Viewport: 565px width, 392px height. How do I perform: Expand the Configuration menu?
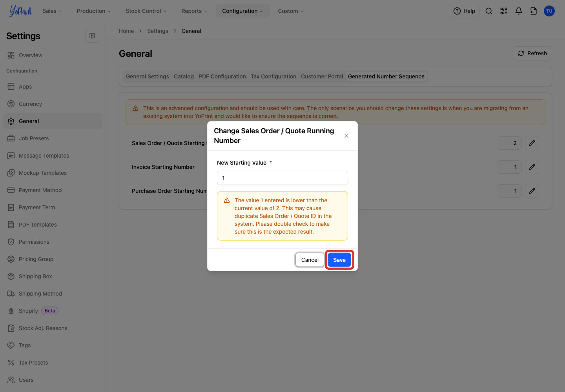tap(242, 11)
